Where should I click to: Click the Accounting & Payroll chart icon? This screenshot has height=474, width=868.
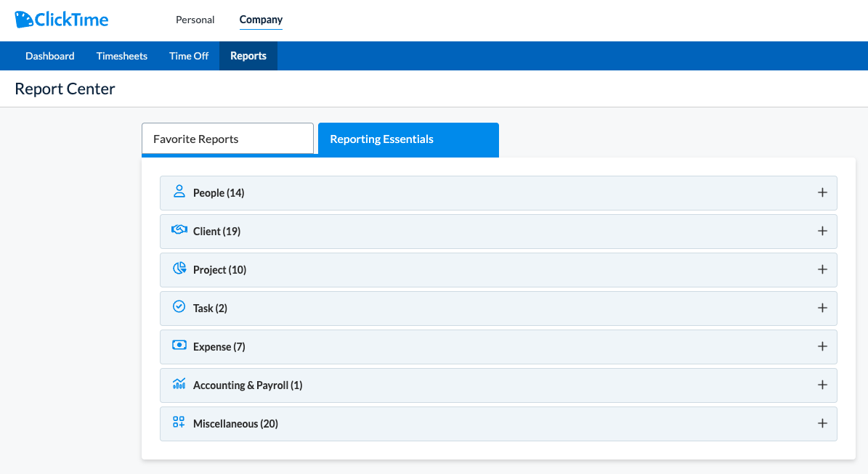pyautogui.click(x=179, y=383)
